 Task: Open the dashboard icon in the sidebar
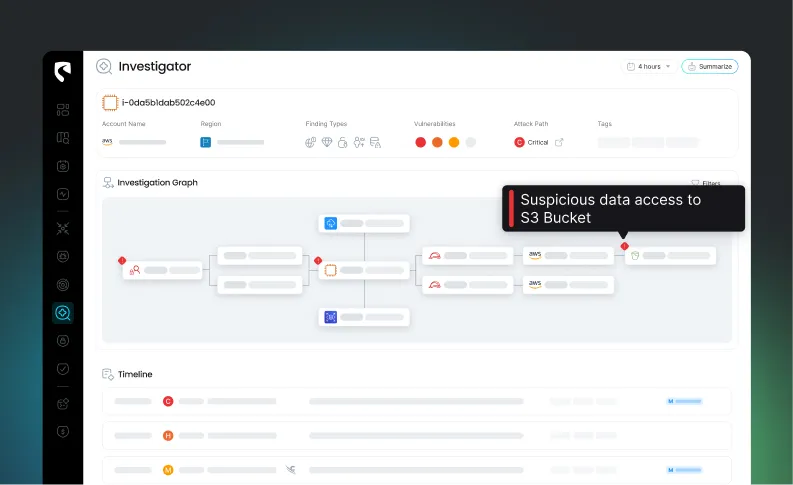click(63, 110)
